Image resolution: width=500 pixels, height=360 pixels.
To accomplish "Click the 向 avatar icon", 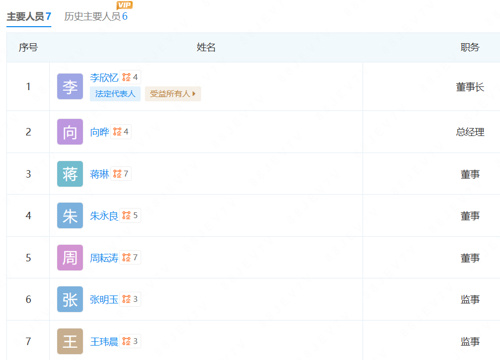I will 70,132.
